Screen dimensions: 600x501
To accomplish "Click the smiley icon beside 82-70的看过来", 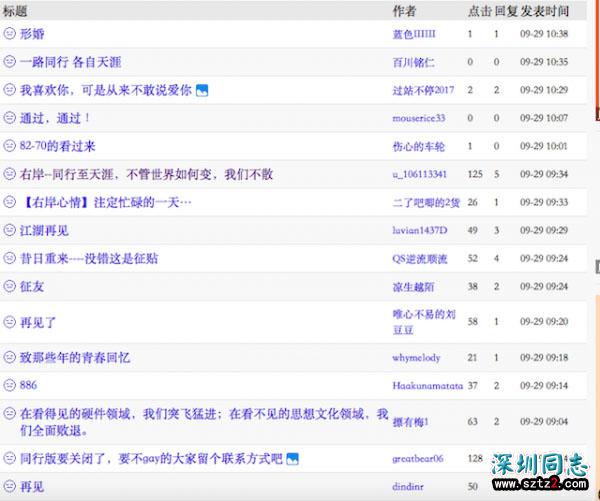I will click(x=9, y=145).
